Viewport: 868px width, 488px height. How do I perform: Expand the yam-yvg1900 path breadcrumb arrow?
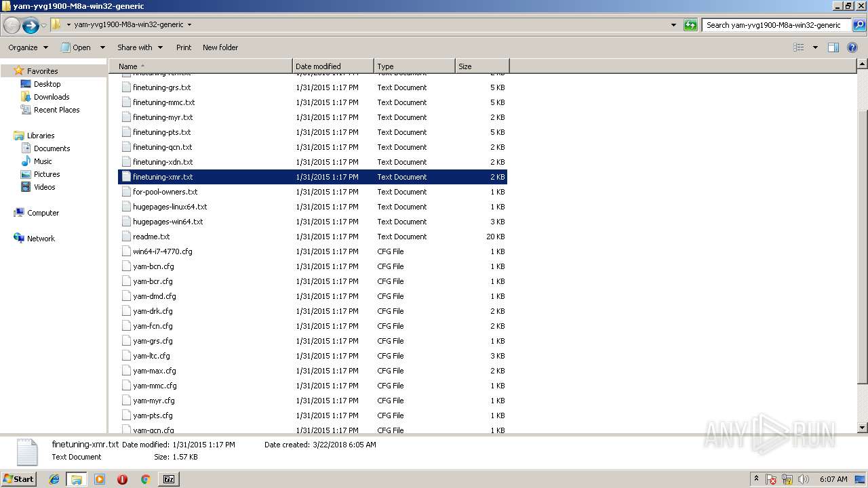pos(189,24)
